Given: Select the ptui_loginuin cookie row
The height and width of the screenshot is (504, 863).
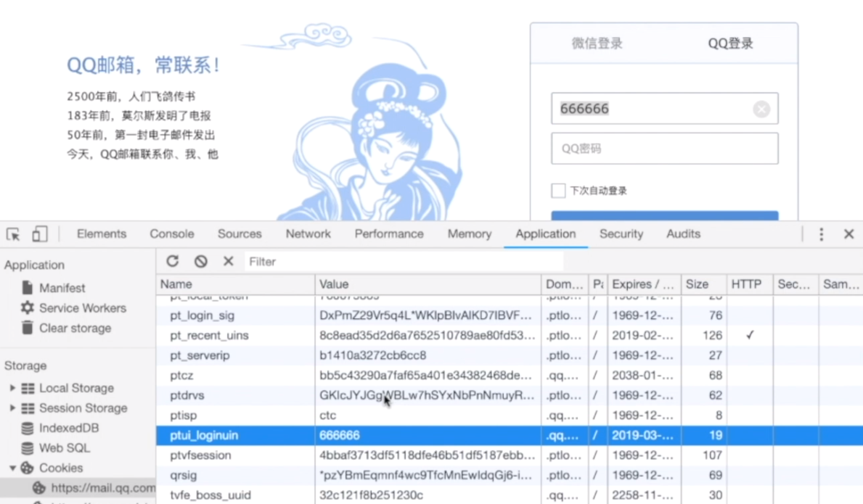Looking at the screenshot, I should tap(509, 435).
